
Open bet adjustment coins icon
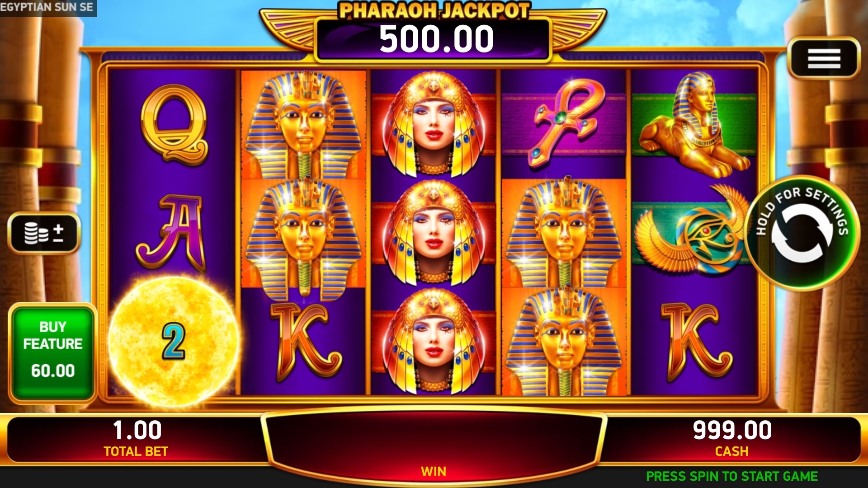point(44,233)
